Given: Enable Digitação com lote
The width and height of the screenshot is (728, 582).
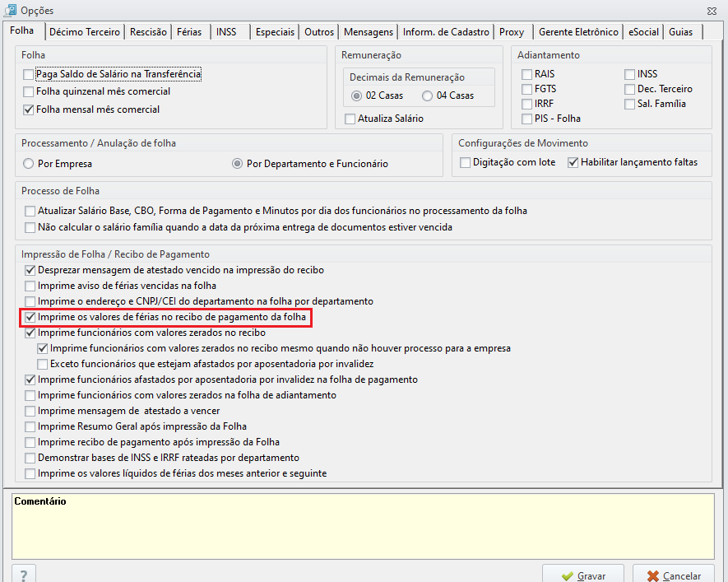Looking at the screenshot, I should [465, 162].
